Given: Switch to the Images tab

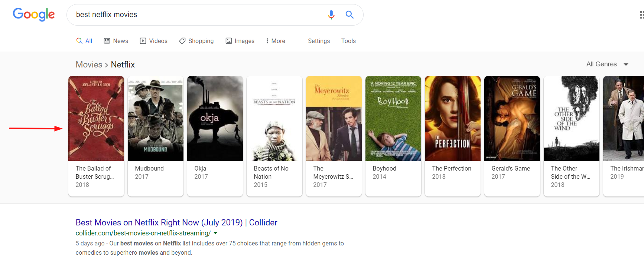Looking at the screenshot, I should click(240, 41).
